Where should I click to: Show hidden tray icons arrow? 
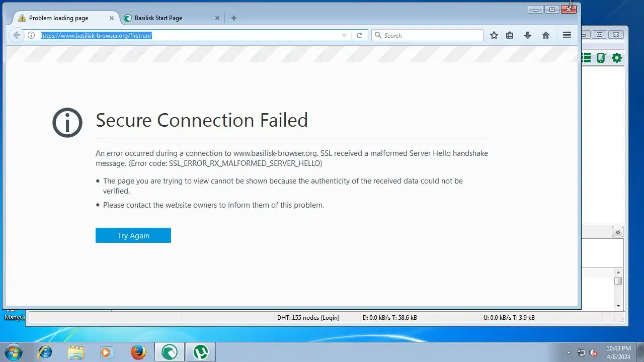tap(569, 352)
